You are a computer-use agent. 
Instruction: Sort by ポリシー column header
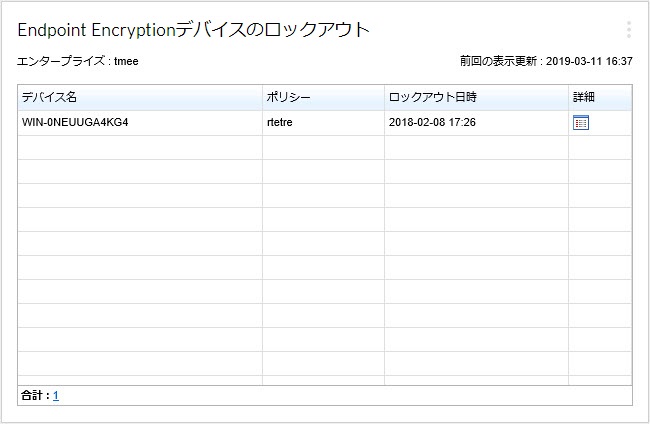pyautogui.click(x=323, y=98)
